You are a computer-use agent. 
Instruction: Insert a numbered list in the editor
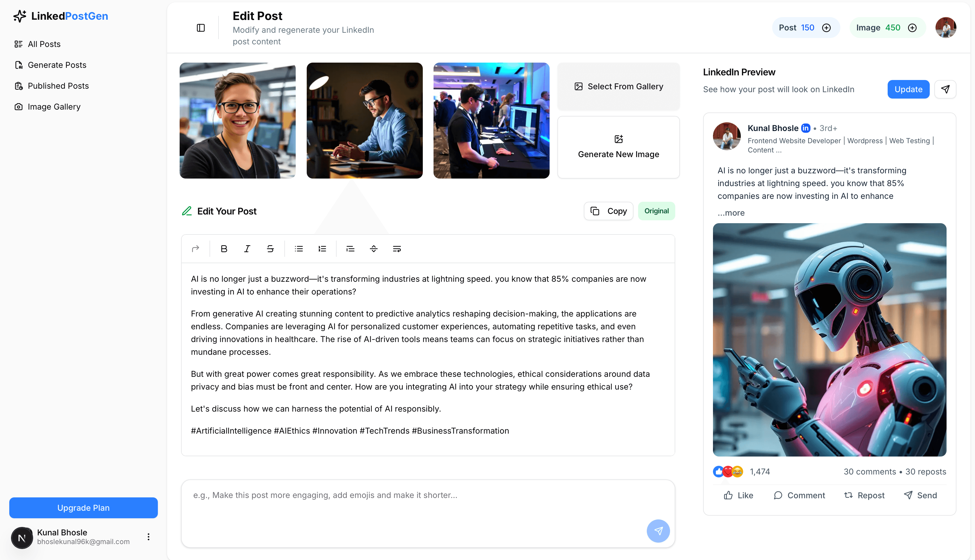click(322, 248)
